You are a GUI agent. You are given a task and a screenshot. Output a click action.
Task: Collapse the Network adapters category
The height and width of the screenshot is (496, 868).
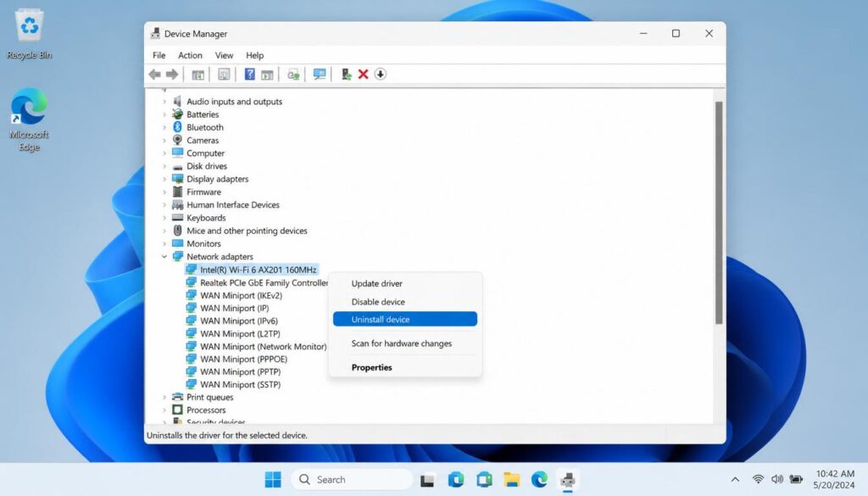coord(164,257)
